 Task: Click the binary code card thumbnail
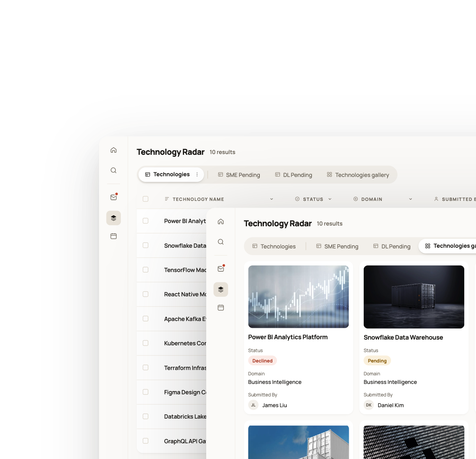point(414,442)
